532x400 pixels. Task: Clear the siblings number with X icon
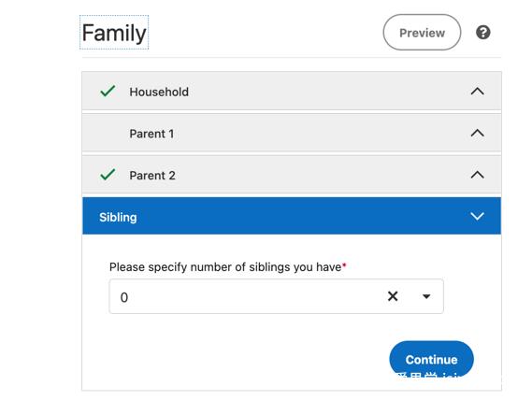pyautogui.click(x=393, y=296)
